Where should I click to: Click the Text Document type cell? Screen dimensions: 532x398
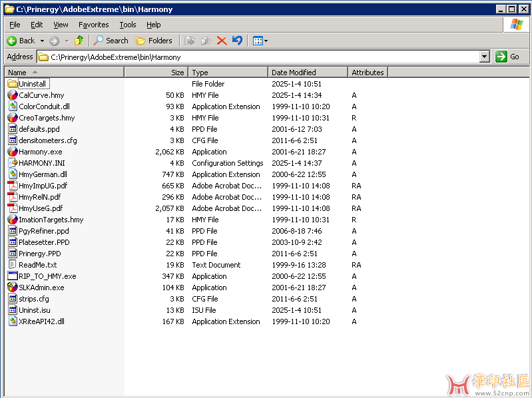pos(216,265)
